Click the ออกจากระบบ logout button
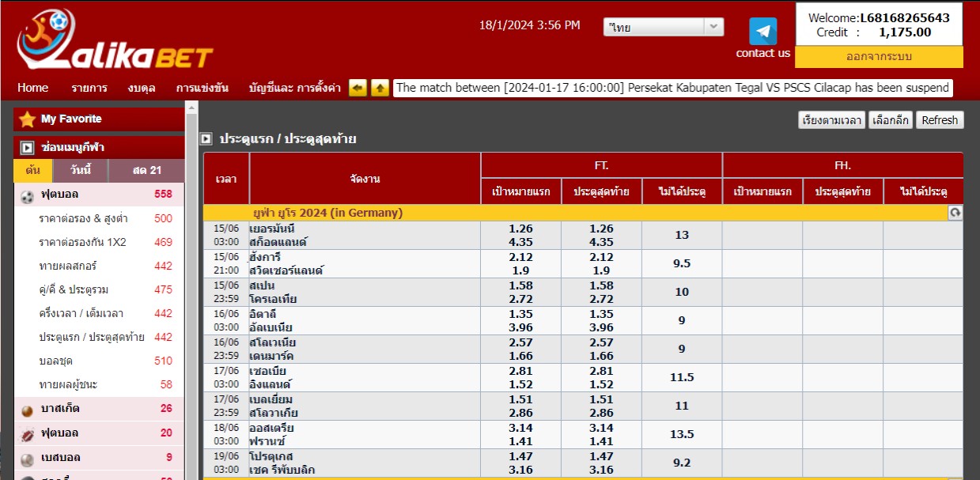Screen dimensions: 980x480 (879, 57)
